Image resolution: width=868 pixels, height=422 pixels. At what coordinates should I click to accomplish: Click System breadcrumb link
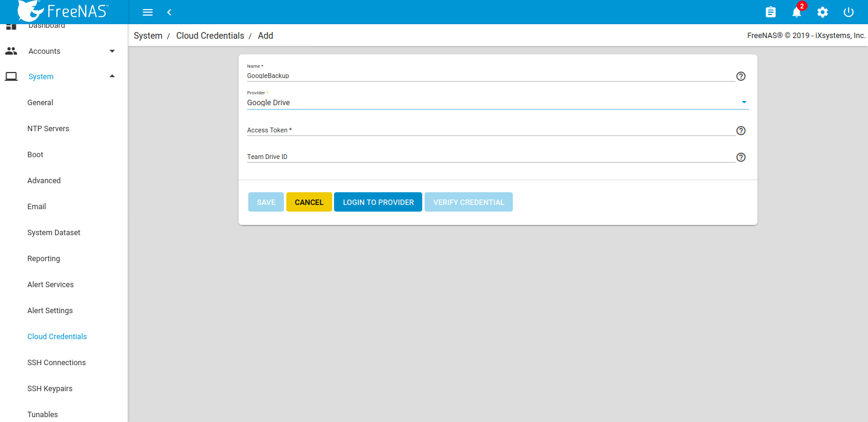pos(148,36)
